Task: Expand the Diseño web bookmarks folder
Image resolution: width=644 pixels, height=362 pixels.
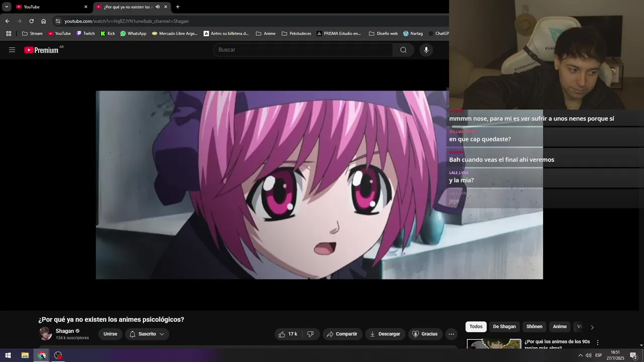Action: pyautogui.click(x=383, y=34)
